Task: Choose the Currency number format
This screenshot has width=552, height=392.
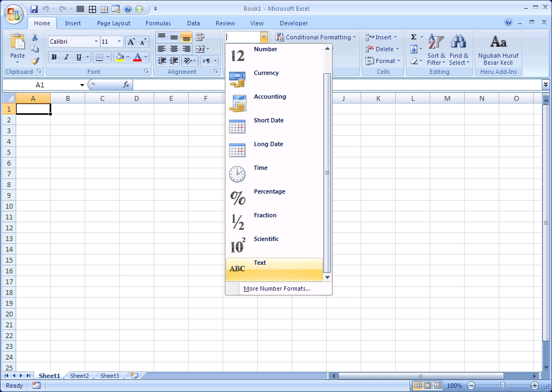Action: click(274, 79)
